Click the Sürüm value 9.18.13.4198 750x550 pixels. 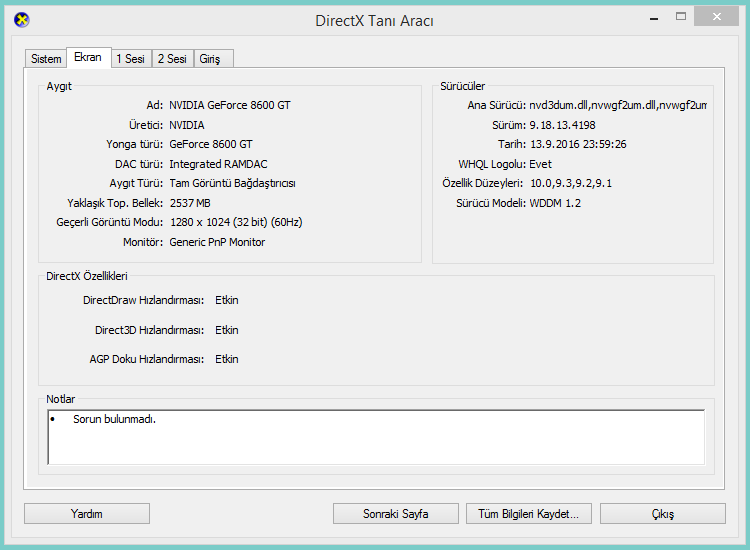(x=562, y=125)
